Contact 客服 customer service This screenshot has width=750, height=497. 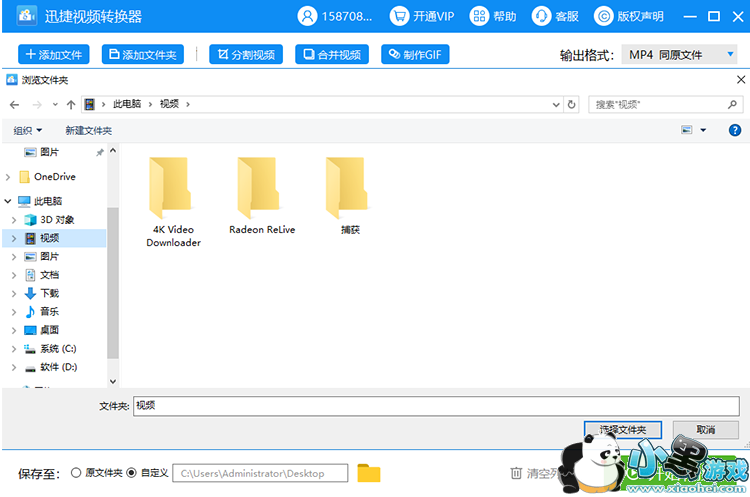[555, 17]
